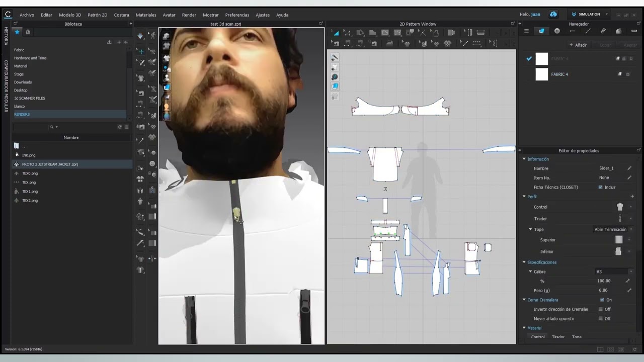Open the Avatar menu
The height and width of the screenshot is (362, 644).
tap(169, 15)
